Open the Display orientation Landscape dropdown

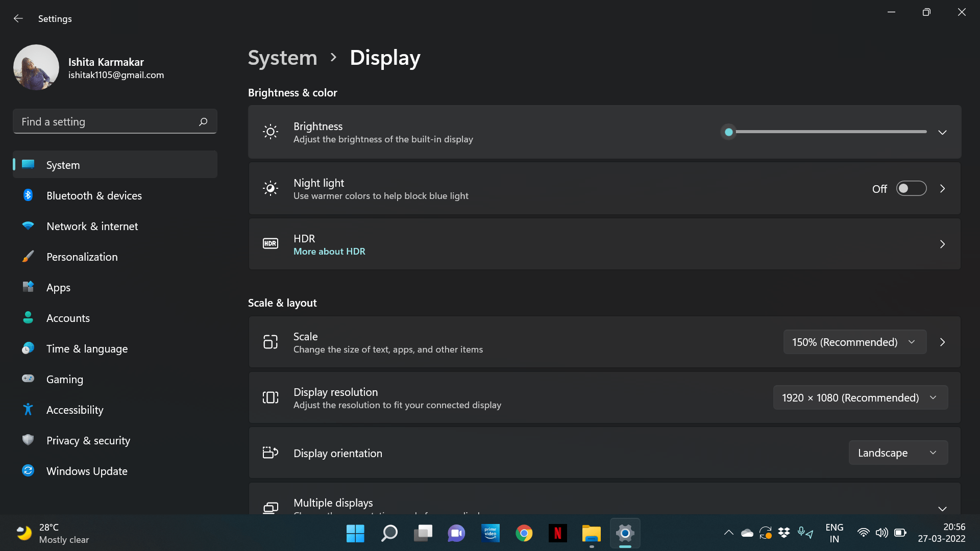click(898, 453)
